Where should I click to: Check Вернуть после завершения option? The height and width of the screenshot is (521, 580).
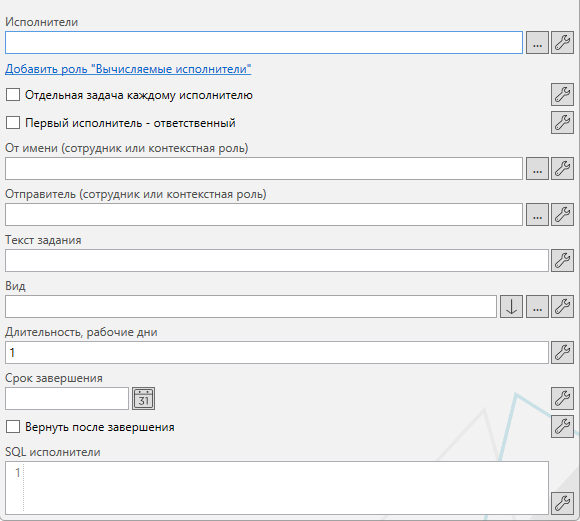[13, 427]
